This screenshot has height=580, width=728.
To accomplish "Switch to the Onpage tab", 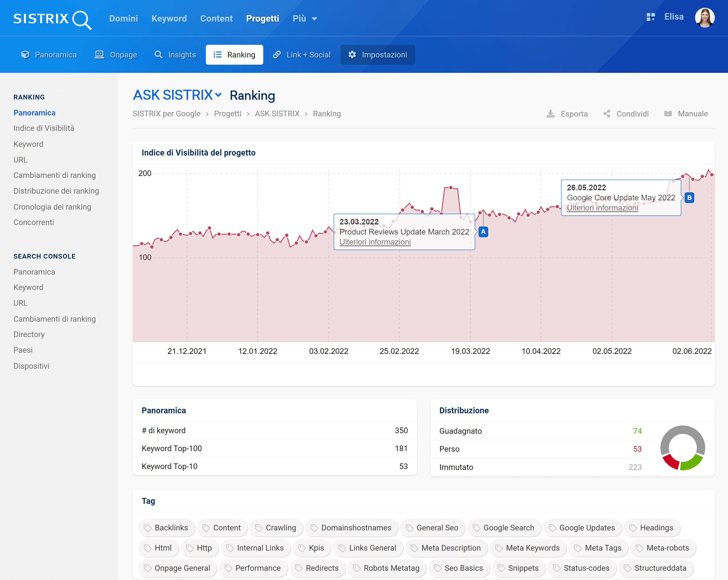I will (116, 55).
